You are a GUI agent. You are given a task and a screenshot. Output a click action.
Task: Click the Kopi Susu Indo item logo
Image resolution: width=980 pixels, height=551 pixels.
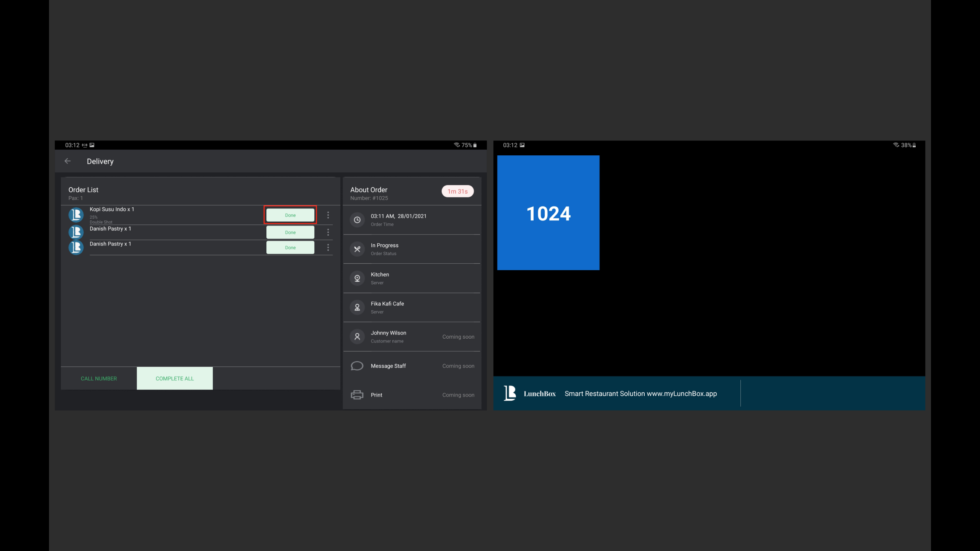tap(76, 215)
